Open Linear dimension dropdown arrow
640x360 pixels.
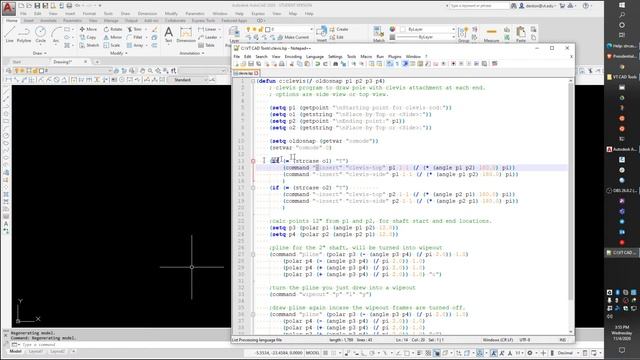coord(219,29)
